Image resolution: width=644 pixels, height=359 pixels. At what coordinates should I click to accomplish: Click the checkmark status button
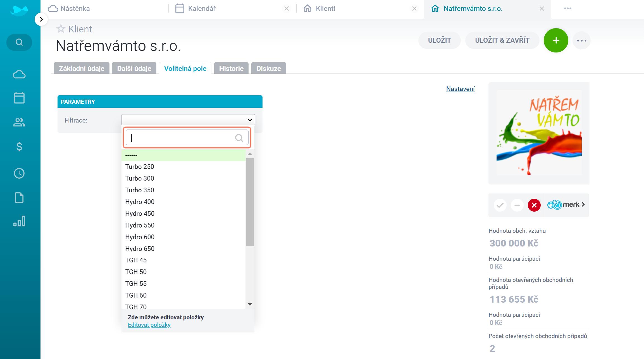click(x=500, y=205)
